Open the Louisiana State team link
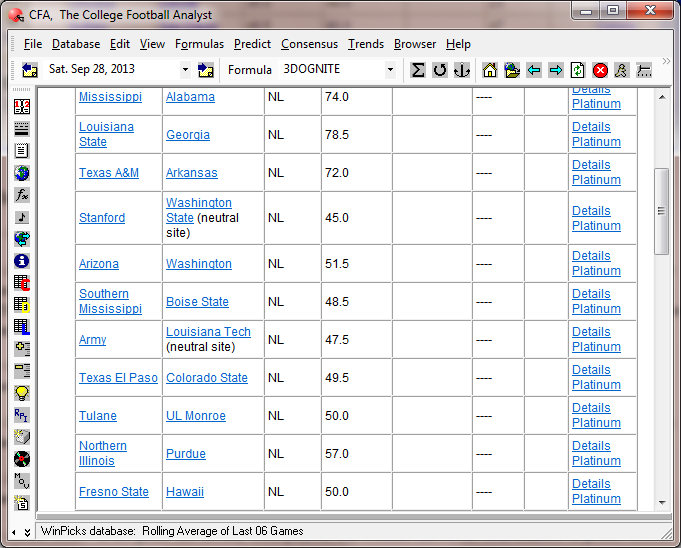The image size is (681, 548). [106, 134]
